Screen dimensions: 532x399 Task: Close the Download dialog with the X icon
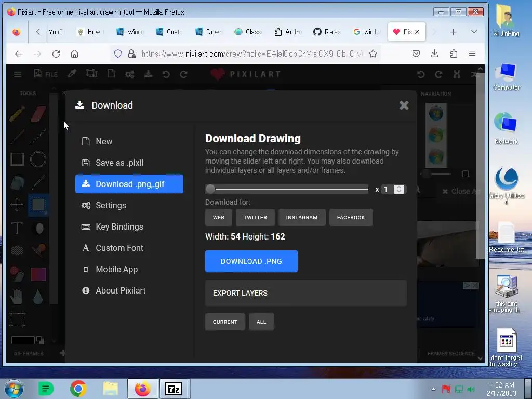click(404, 105)
